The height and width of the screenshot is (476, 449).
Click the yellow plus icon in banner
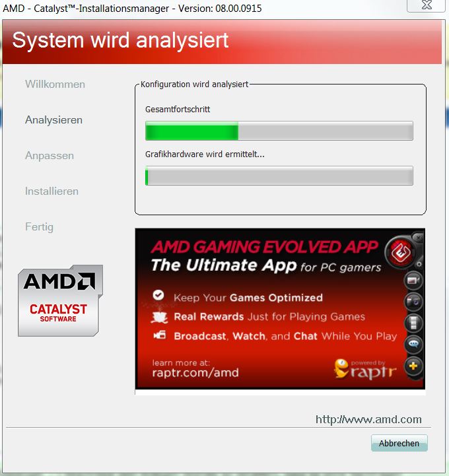(x=413, y=366)
